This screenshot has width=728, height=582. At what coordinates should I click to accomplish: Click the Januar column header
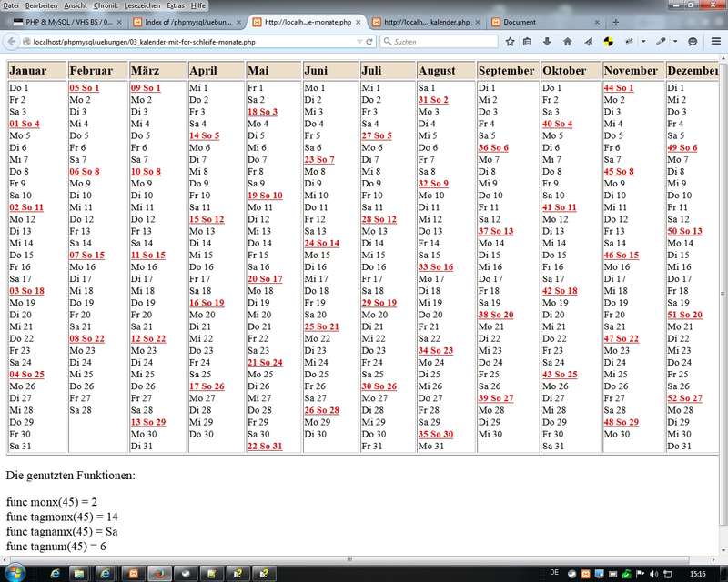click(36, 71)
